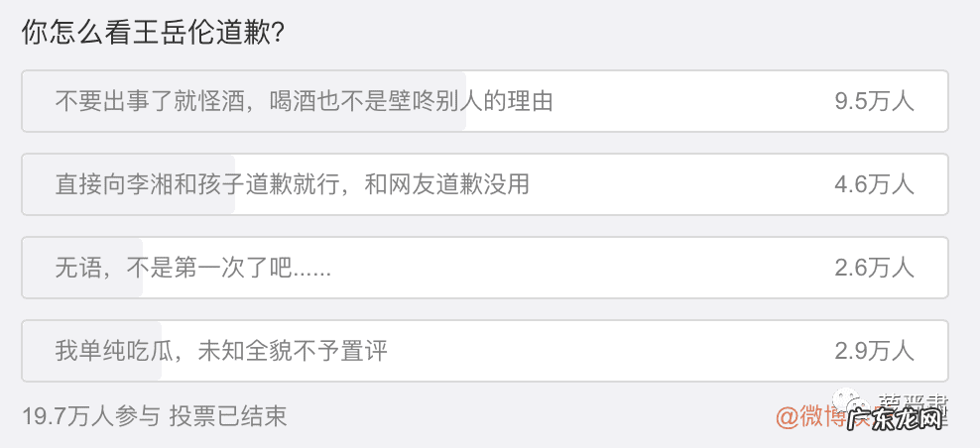
Task: Click the 9.5万人 vote count
Action: [x=874, y=101]
